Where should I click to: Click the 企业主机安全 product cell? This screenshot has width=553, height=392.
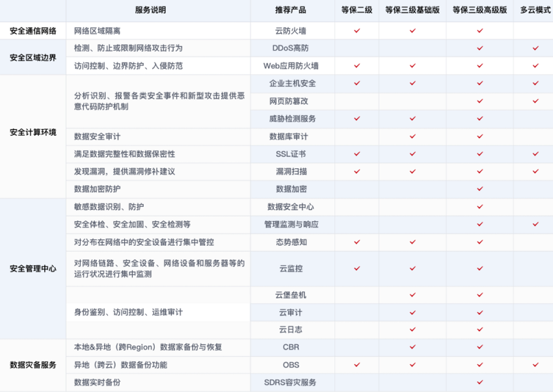pos(292,84)
